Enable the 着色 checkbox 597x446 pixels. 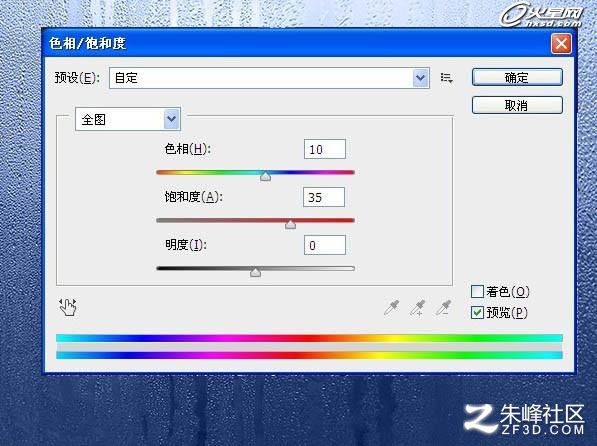pos(477,292)
